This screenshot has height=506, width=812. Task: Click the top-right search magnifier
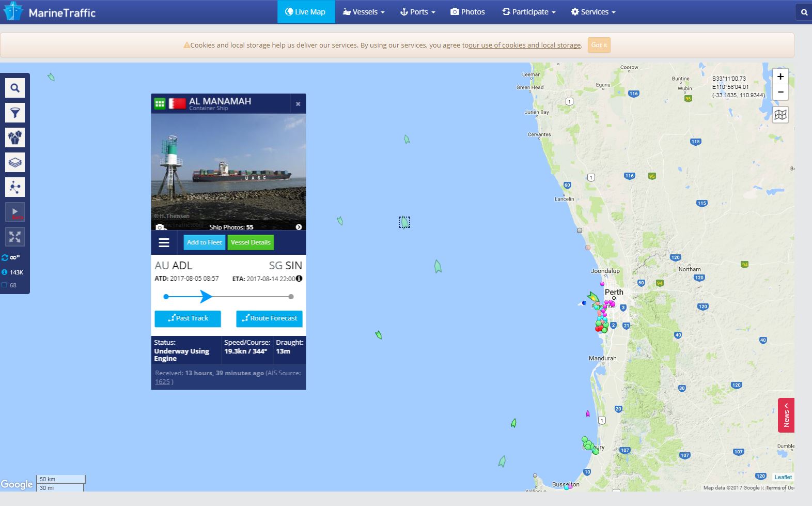804,12
